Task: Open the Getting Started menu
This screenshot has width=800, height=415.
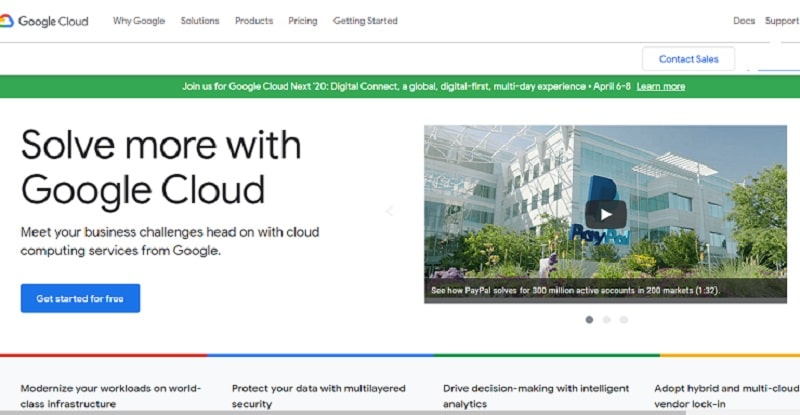Action: click(x=365, y=21)
